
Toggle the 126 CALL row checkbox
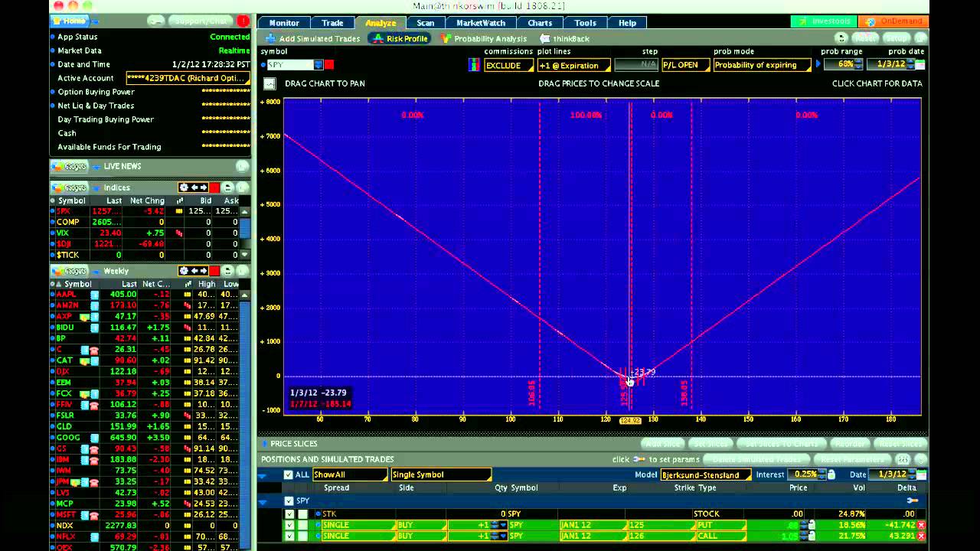point(289,536)
